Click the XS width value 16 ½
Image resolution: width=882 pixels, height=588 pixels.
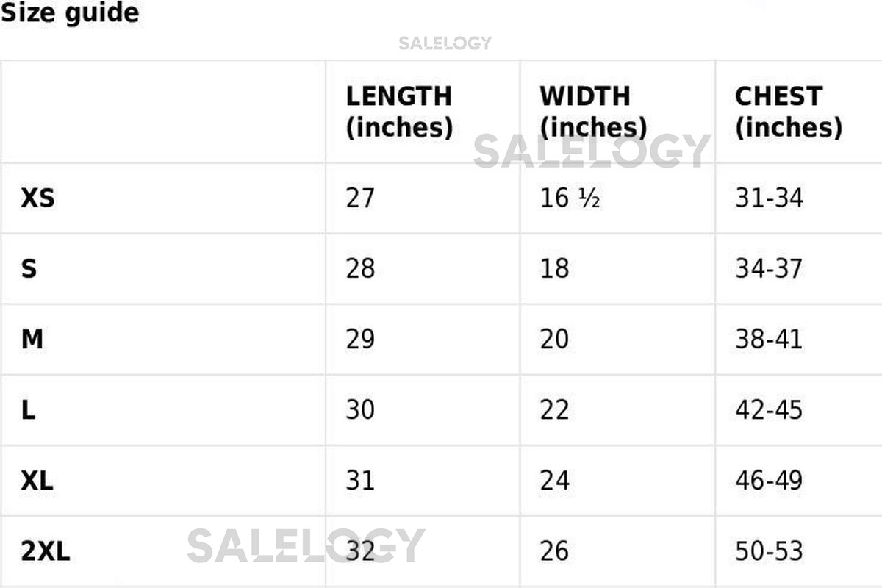coord(570,198)
